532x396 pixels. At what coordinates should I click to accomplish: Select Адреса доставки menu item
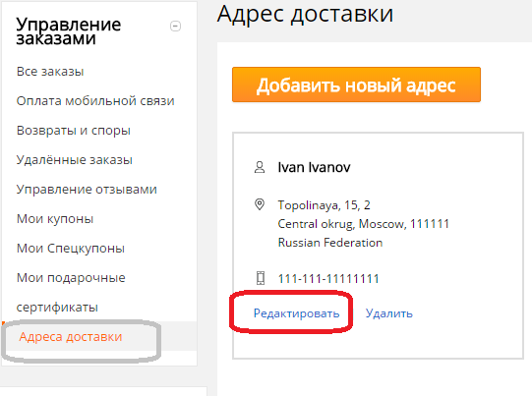pos(71,337)
